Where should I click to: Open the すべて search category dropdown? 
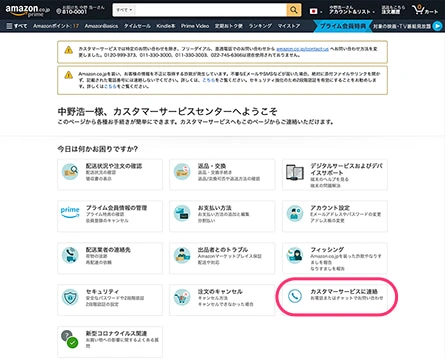[124, 10]
